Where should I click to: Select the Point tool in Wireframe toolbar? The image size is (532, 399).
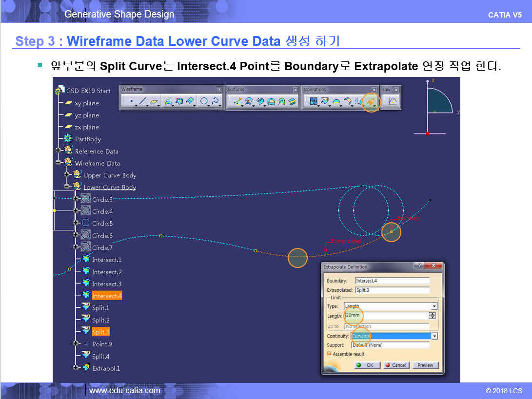coord(131,102)
